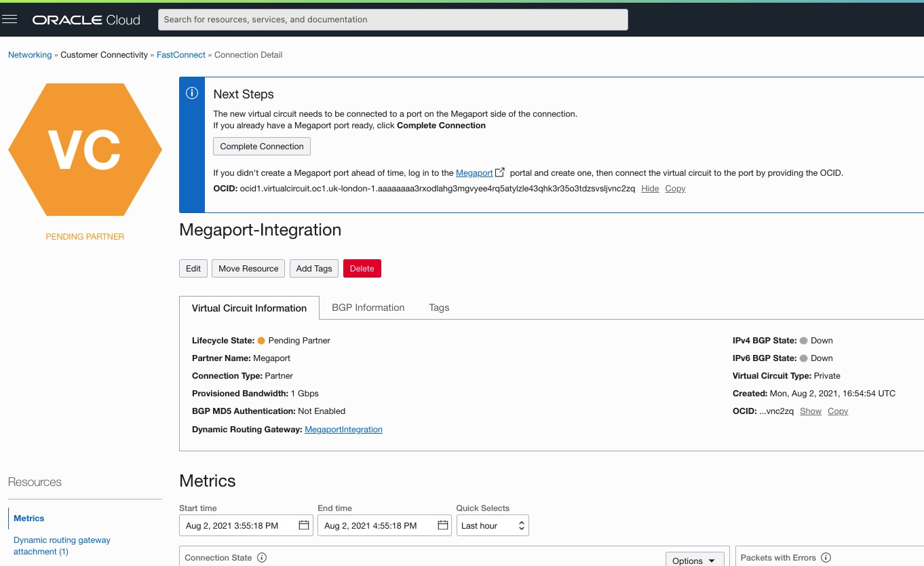Screen dimensions: 924x566
Task: Open the Connection State Options dropdown
Action: pos(694,560)
